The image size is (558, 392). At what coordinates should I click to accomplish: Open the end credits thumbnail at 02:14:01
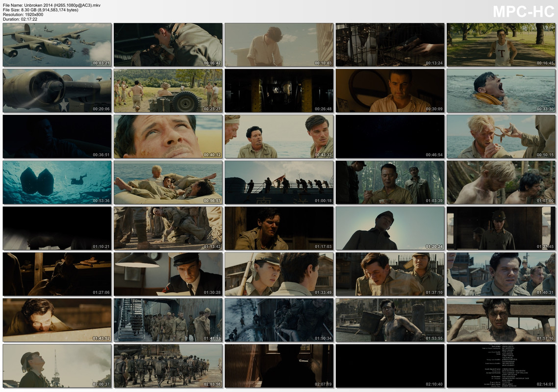coord(501,366)
